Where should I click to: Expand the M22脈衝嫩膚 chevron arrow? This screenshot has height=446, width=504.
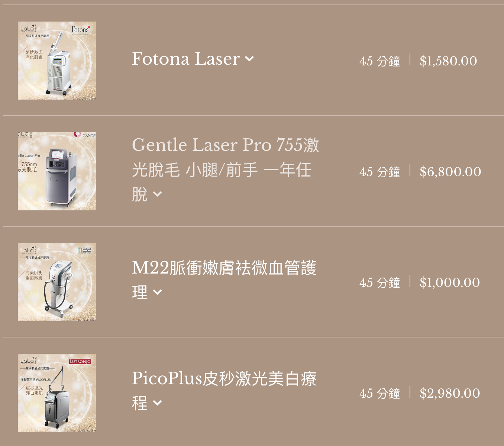click(x=157, y=292)
